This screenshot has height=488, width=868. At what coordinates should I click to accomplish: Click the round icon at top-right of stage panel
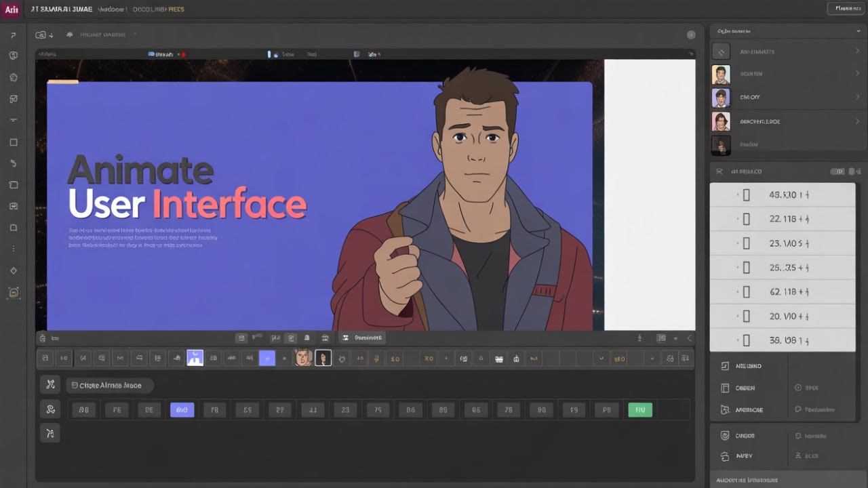[x=691, y=35]
